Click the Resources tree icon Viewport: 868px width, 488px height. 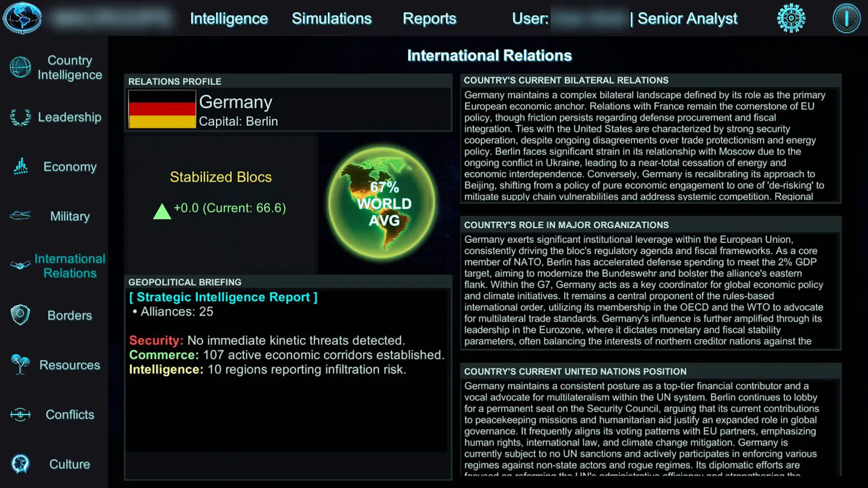coord(21,364)
